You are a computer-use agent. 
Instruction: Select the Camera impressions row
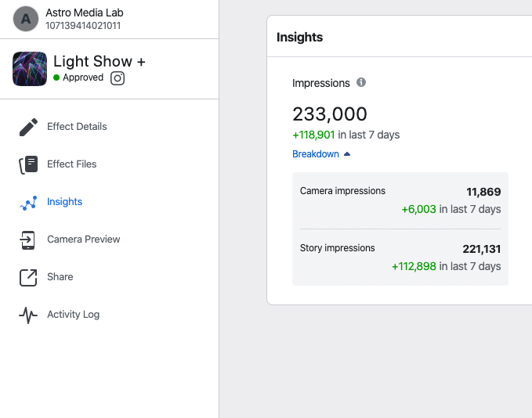tap(400, 200)
